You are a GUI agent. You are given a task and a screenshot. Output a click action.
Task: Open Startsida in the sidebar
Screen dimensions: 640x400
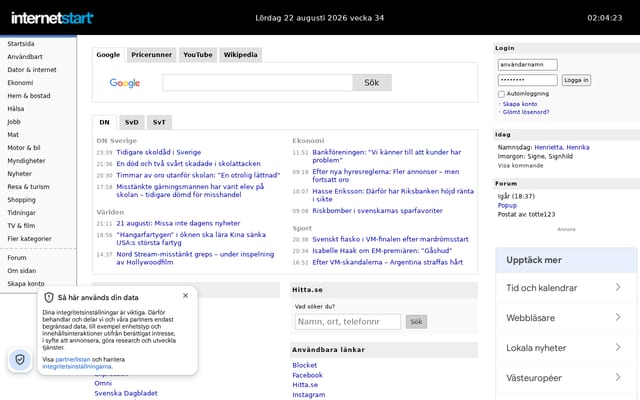(21, 44)
